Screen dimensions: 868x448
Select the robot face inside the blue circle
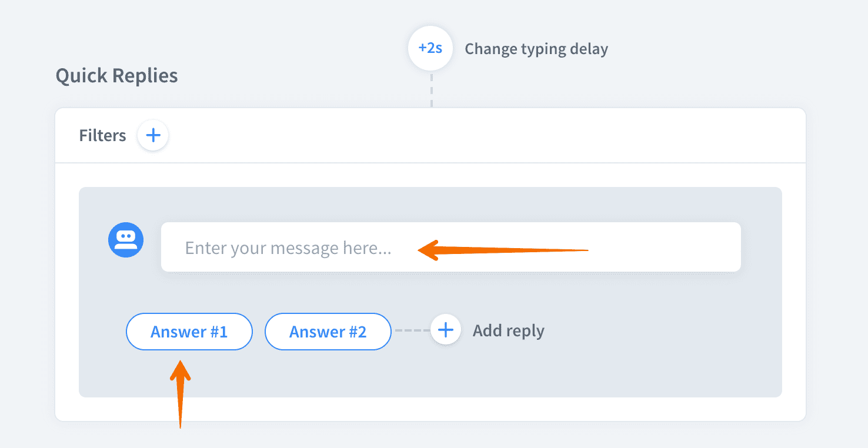coord(125,239)
